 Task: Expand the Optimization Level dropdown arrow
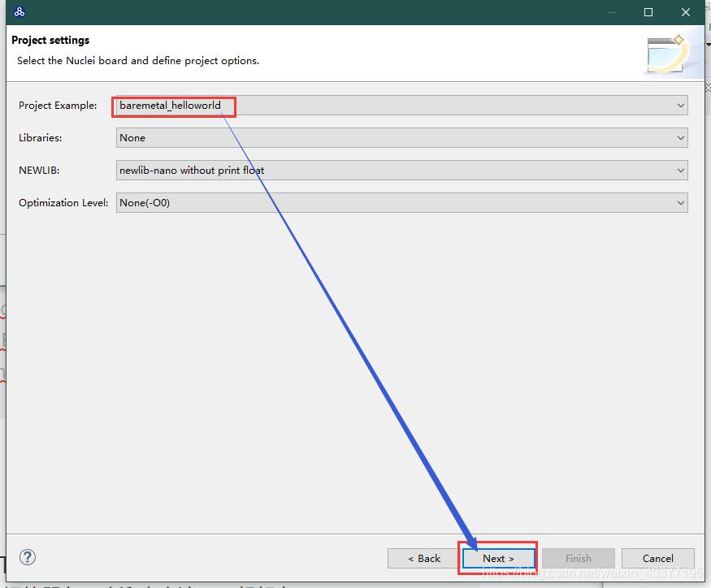click(x=680, y=203)
